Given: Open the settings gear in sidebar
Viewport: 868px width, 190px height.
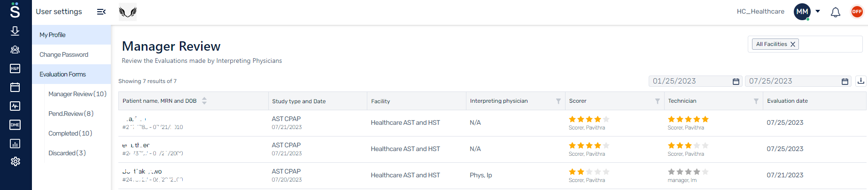Looking at the screenshot, I should pos(15,161).
